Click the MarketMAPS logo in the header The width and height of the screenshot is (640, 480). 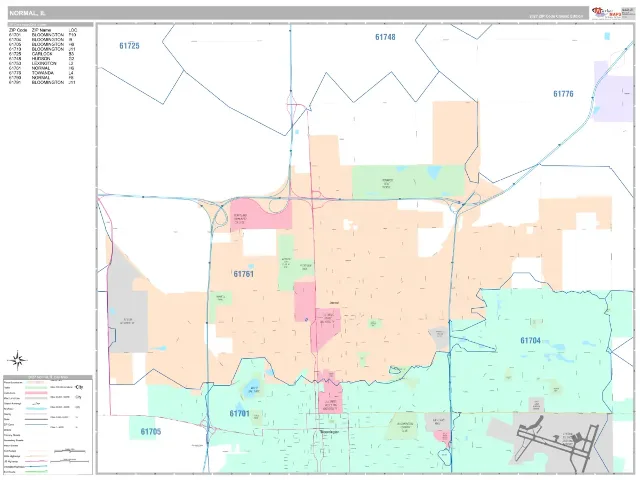coord(606,13)
